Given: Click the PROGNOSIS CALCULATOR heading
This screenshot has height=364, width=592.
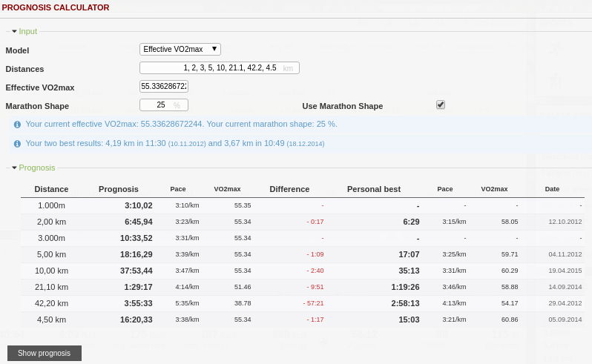Looking at the screenshot, I should tap(56, 7).
